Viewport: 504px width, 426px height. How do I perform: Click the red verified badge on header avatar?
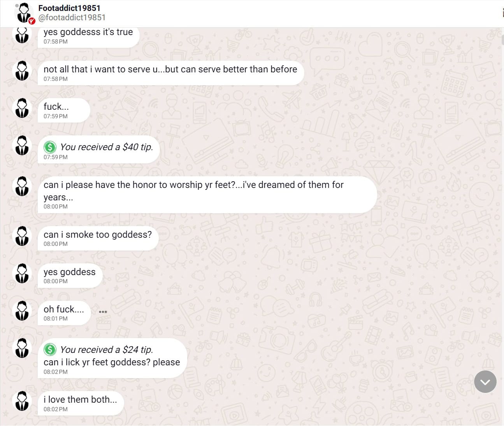coord(32,21)
